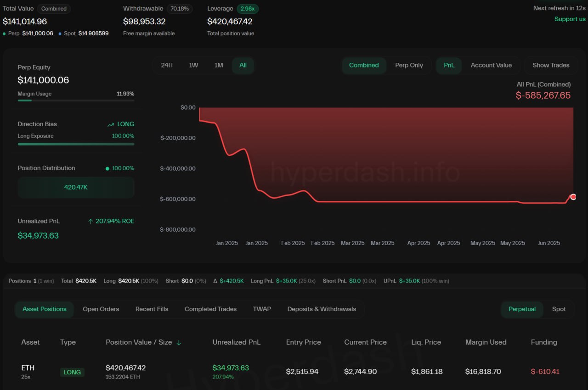Click the $16,818.70 margin used cell
Image resolution: width=588 pixels, height=390 pixels.
pos(483,372)
